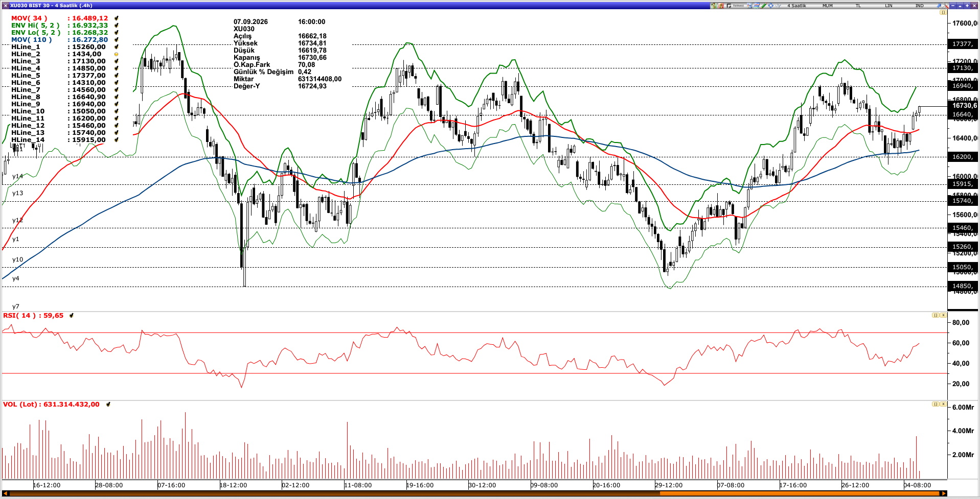The width and height of the screenshot is (980, 499).
Task: Close the RSI panel with its x button
Action: [943, 315]
